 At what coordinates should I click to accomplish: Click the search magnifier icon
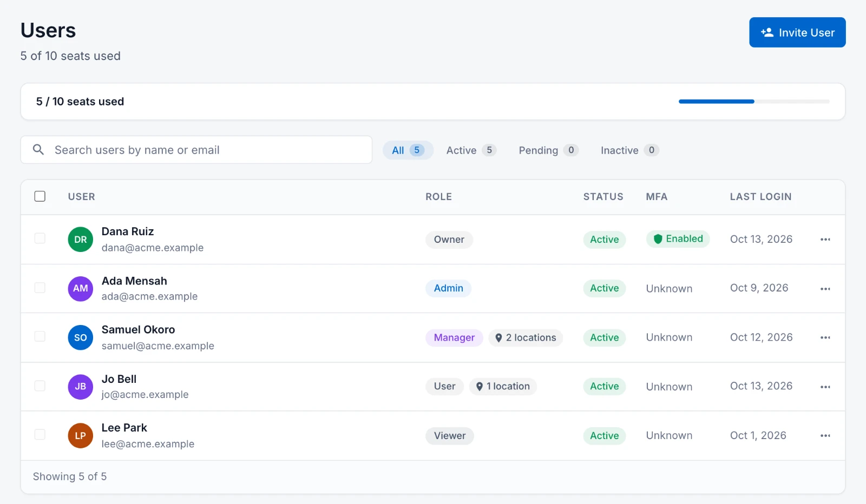coord(38,150)
